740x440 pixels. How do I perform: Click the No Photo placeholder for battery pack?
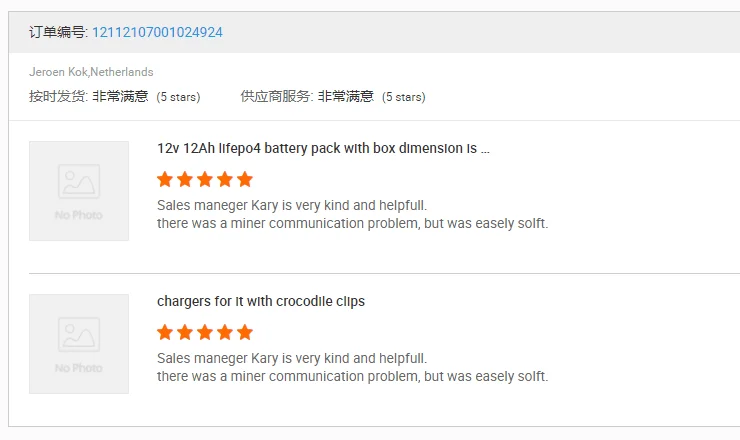pos(79,191)
